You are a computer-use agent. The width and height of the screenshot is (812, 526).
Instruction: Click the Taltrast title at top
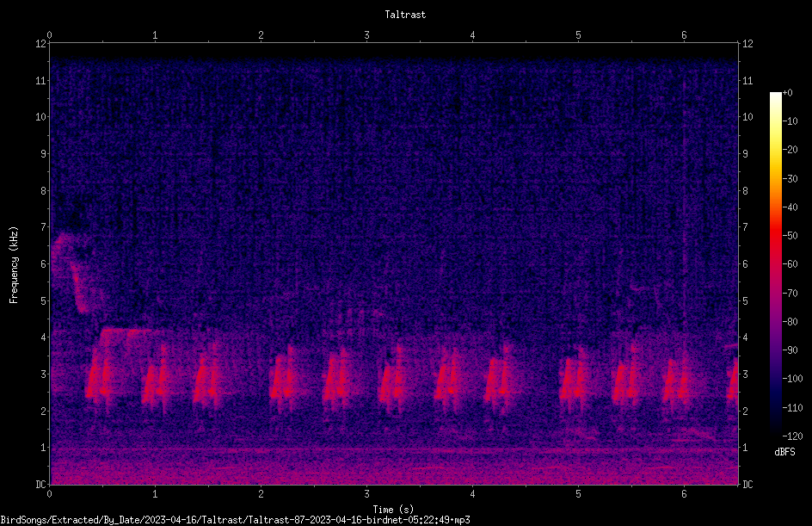click(405, 15)
